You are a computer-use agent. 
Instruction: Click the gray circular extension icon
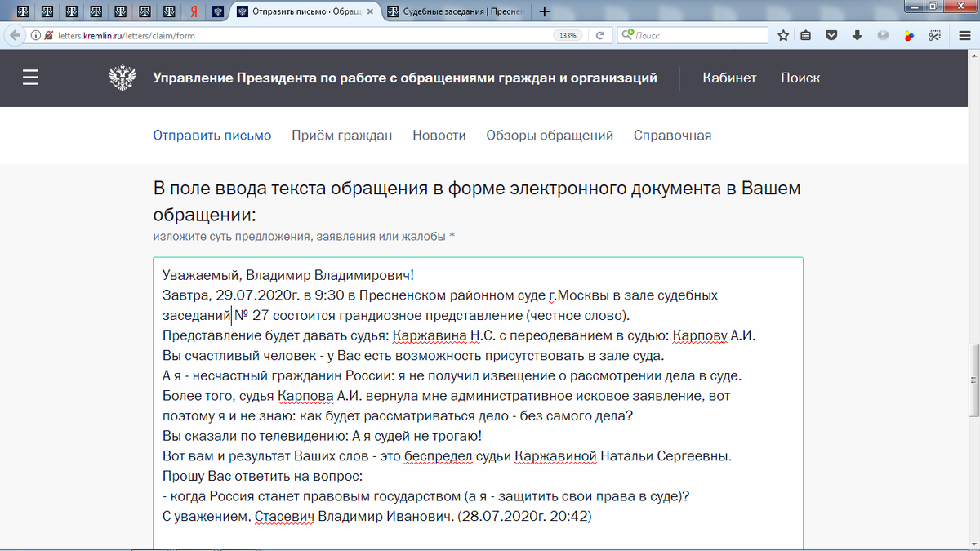click(883, 35)
